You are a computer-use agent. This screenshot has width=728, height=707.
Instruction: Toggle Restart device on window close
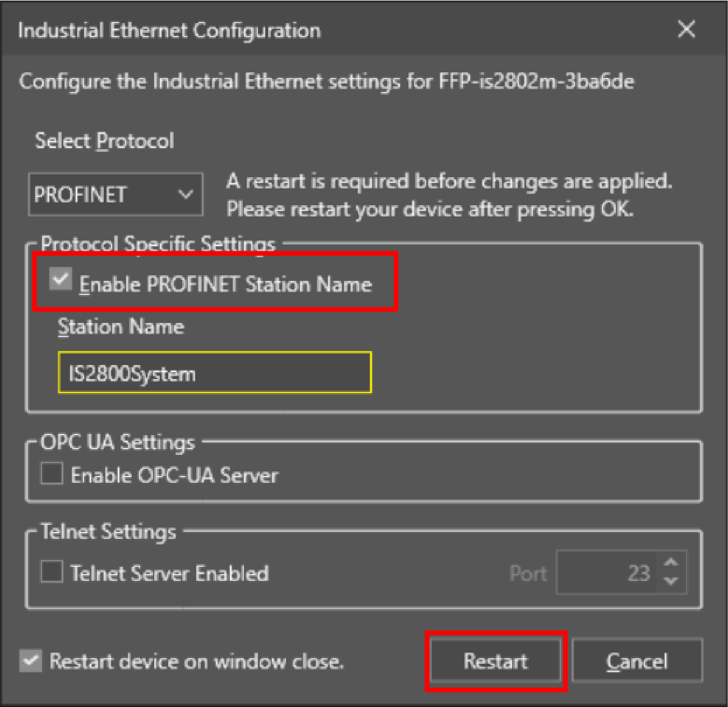coord(31,661)
